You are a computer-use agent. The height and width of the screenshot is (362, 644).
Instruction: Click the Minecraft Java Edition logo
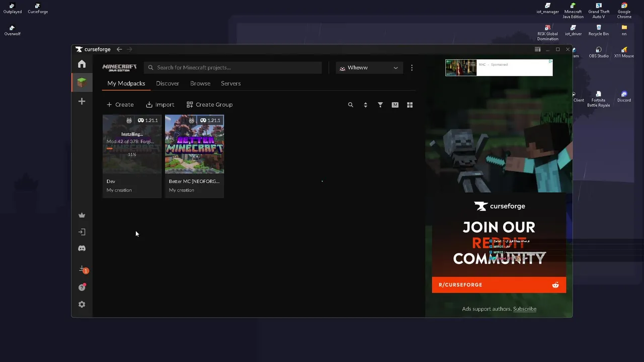(119, 67)
